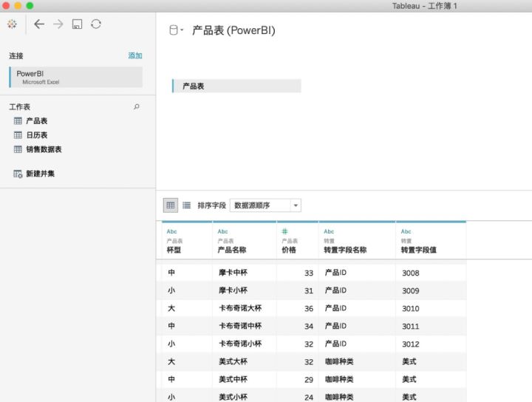
Task: Click 新建并集 to create a union
Action: click(41, 174)
